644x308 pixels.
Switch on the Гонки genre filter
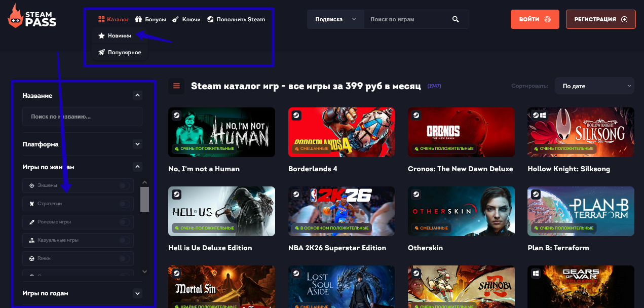[124, 258]
